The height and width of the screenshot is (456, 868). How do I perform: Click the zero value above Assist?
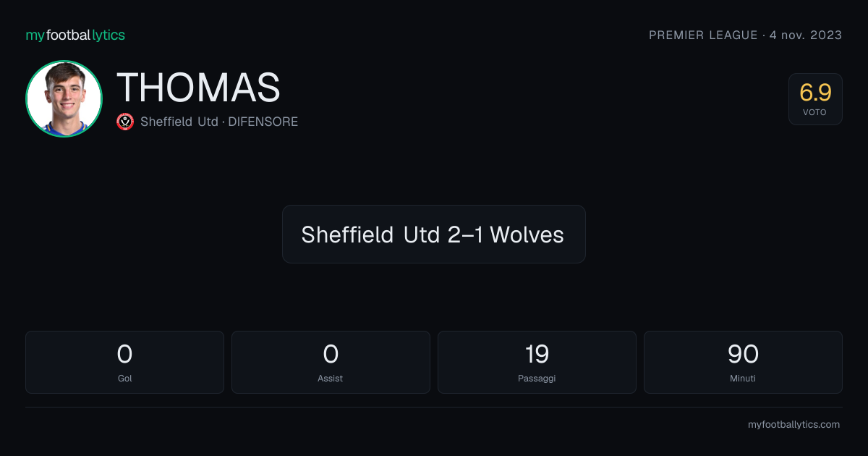click(x=331, y=354)
